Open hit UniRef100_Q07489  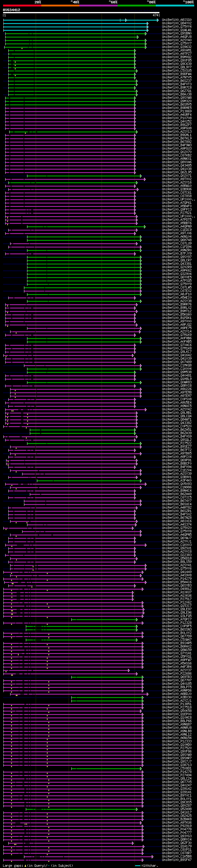(x=177, y=362)
